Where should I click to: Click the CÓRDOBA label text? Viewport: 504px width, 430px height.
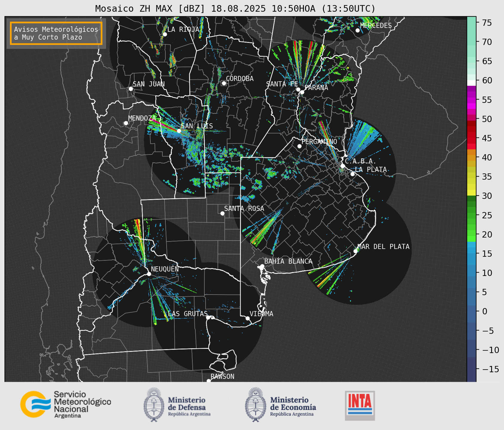(240, 79)
